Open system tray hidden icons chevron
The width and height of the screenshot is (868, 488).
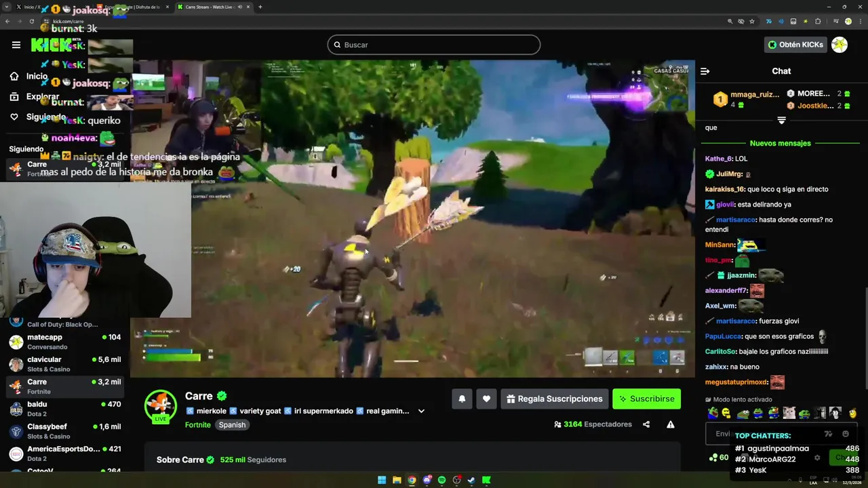[x=791, y=480]
